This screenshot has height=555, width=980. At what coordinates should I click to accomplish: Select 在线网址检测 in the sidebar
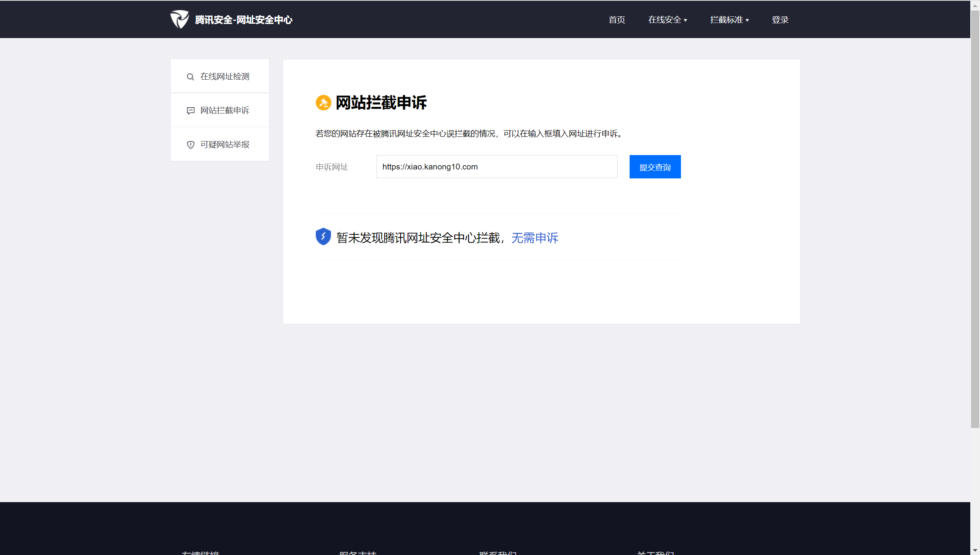click(x=224, y=77)
